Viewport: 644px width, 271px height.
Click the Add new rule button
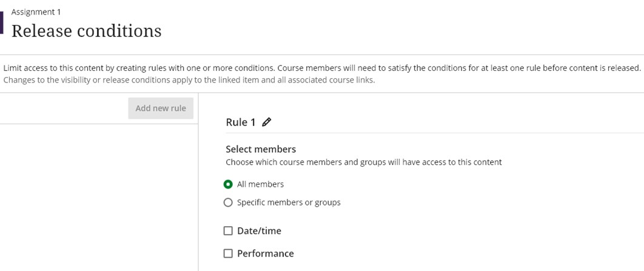161,109
